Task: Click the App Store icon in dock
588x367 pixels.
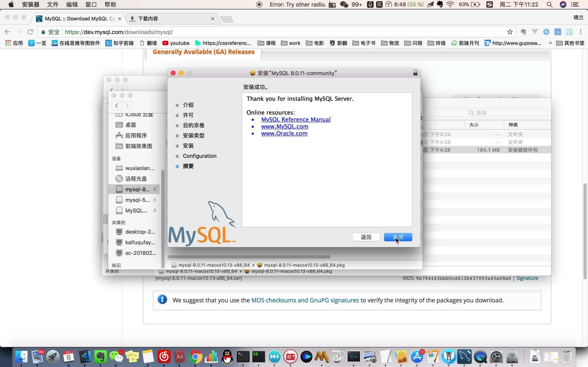Action: click(417, 356)
